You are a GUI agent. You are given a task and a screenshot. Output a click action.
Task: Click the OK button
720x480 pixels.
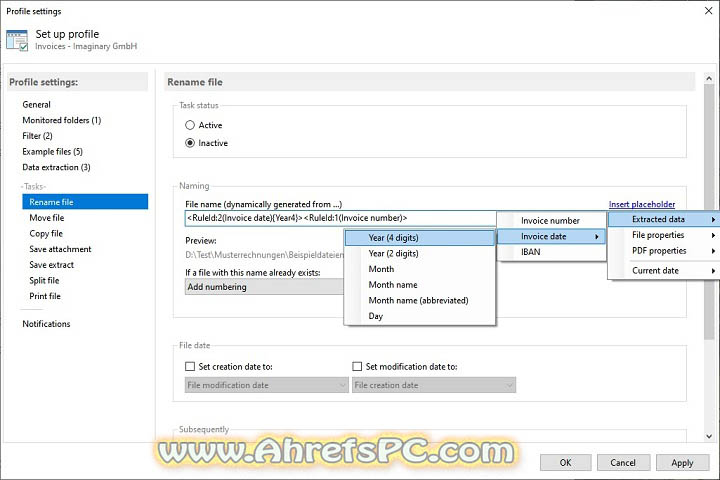tap(565, 463)
